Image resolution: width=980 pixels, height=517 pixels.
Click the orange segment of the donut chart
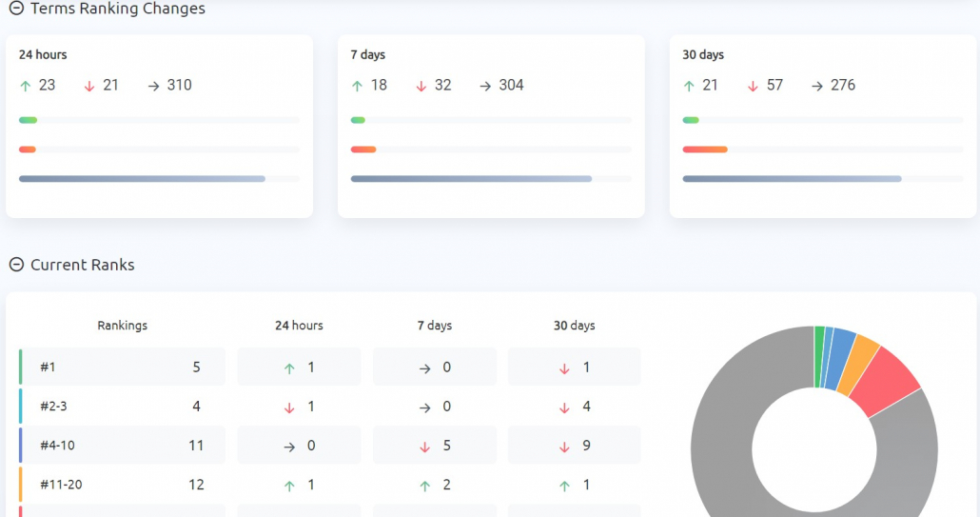(x=859, y=363)
